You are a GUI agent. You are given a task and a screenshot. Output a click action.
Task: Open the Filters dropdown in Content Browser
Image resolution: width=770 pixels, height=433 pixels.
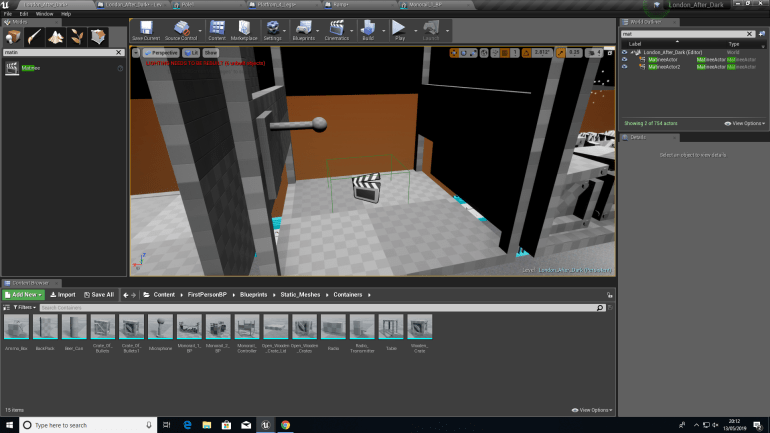[25, 307]
